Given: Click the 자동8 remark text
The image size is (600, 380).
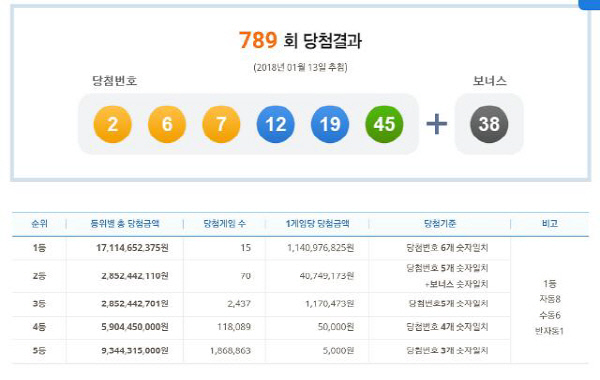Looking at the screenshot, I should coord(550,299).
